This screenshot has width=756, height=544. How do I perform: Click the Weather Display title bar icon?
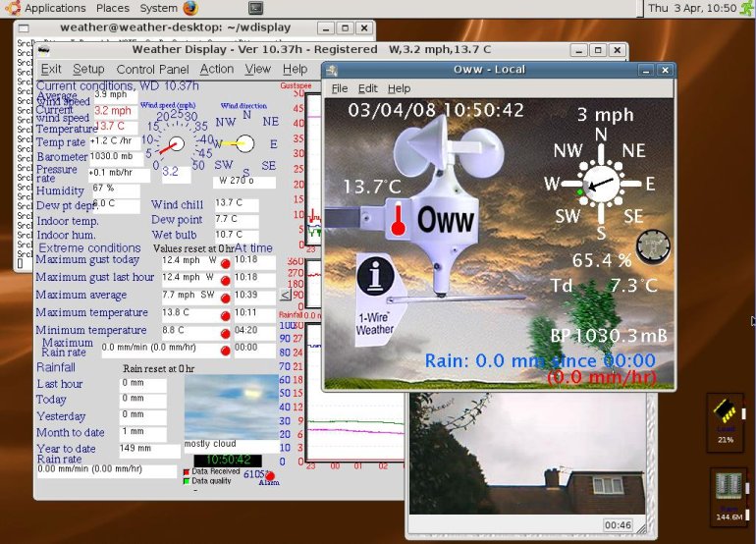pos(43,50)
